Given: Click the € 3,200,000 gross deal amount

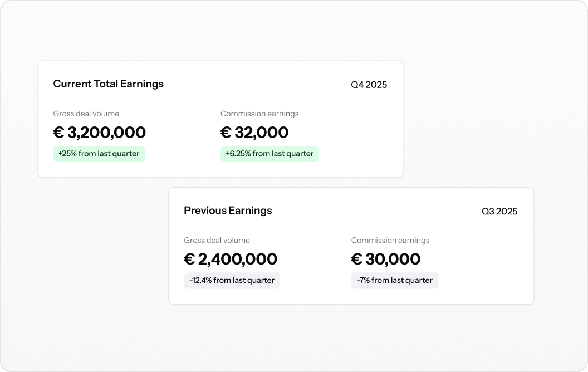Looking at the screenshot, I should (99, 133).
